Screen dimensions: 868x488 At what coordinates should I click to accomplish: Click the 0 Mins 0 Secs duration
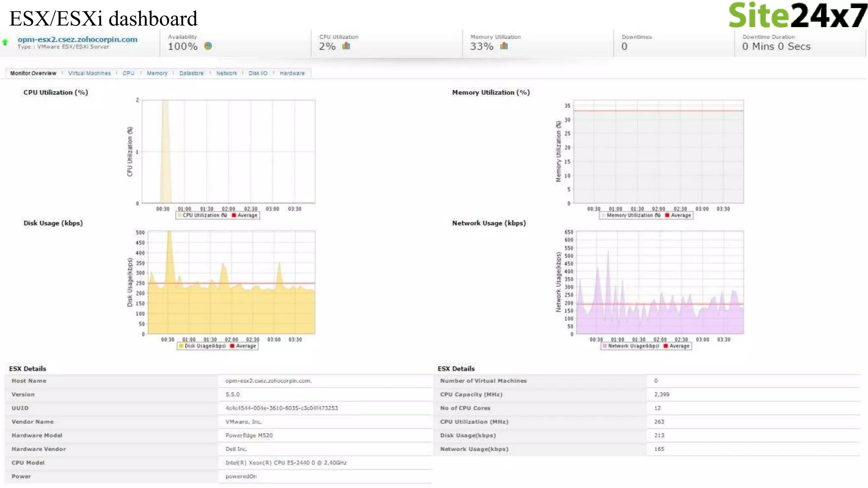click(776, 47)
